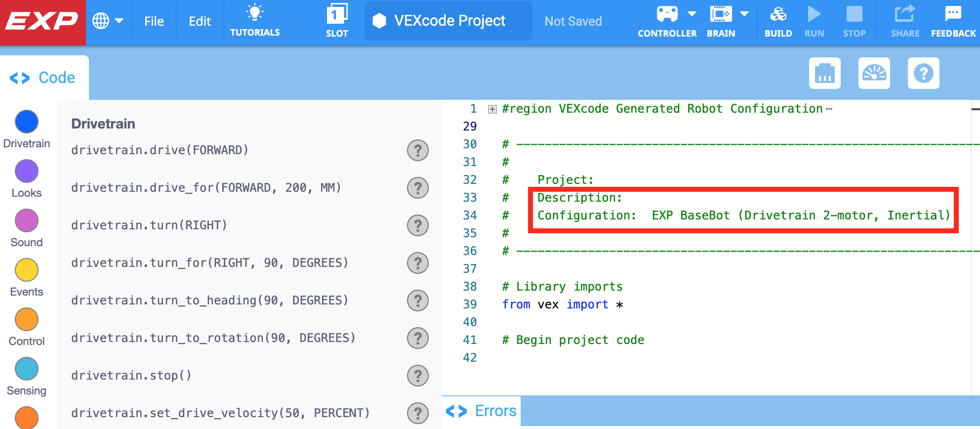Open the Edit menu
Screen dimensions: 980x429
pos(200,21)
